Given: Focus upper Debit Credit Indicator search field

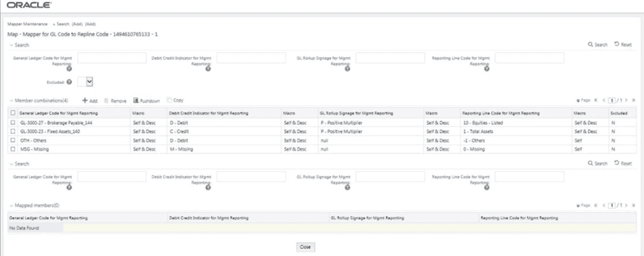Looking at the screenshot, I should click(251, 58).
